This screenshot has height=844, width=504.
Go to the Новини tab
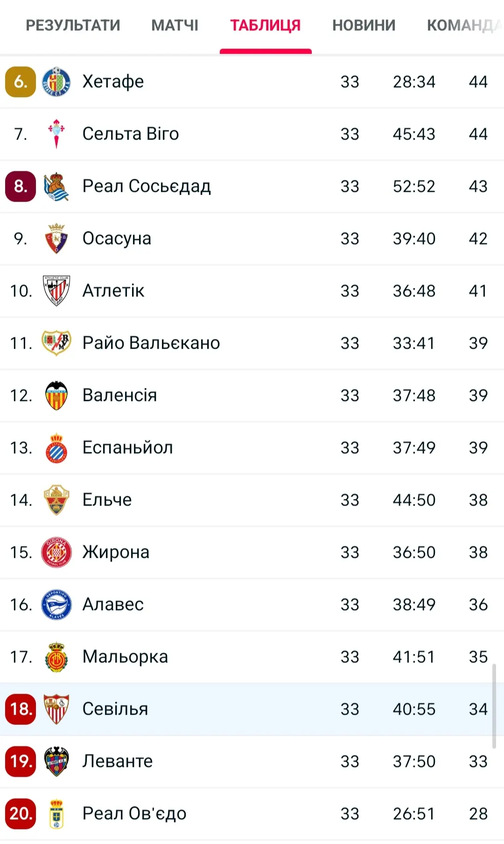tap(364, 25)
